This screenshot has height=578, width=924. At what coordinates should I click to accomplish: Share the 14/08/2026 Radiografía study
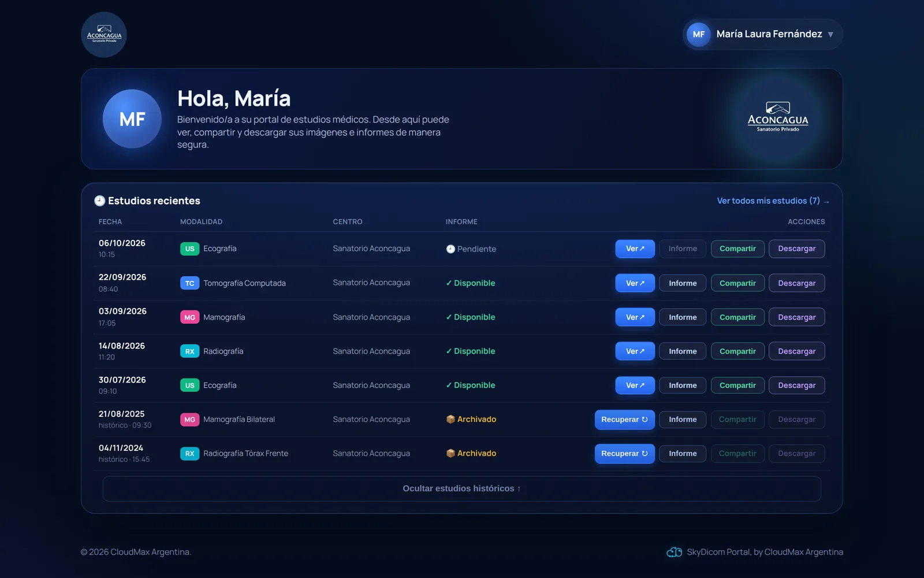coord(737,351)
